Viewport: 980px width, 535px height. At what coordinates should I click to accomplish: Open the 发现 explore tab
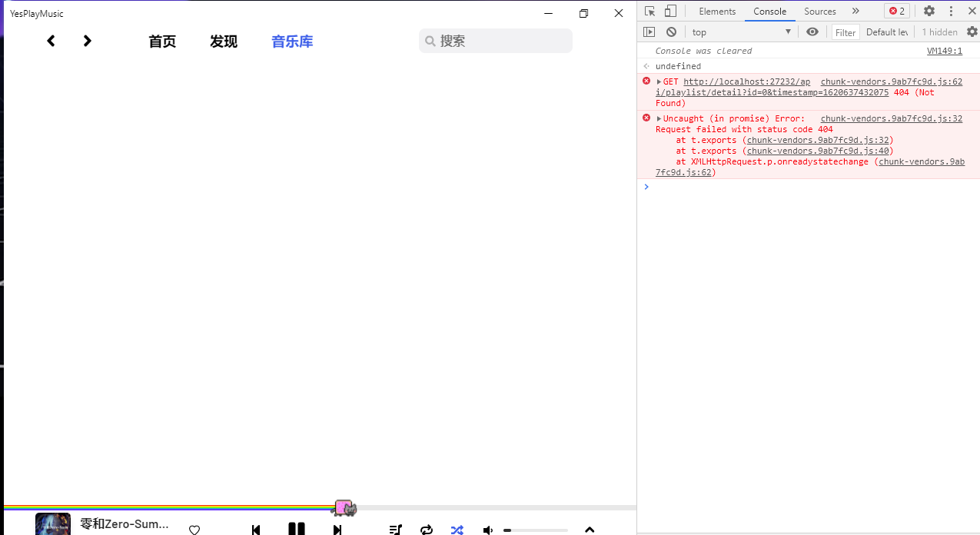point(224,42)
